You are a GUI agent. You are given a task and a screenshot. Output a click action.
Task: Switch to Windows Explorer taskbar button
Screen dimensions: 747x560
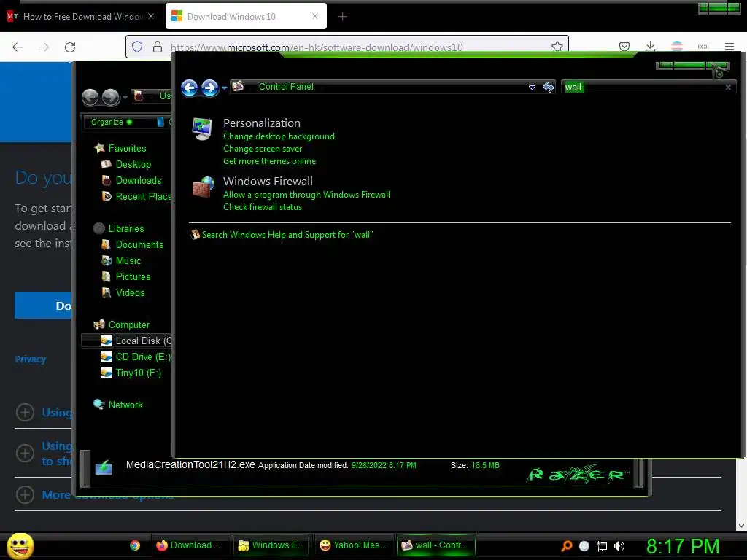coord(271,545)
